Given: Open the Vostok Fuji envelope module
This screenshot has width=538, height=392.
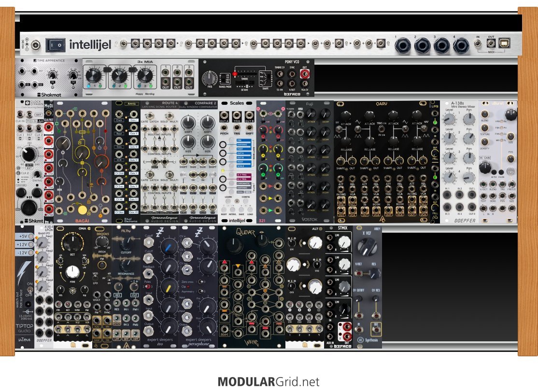Looking at the screenshot, I should [310, 162].
